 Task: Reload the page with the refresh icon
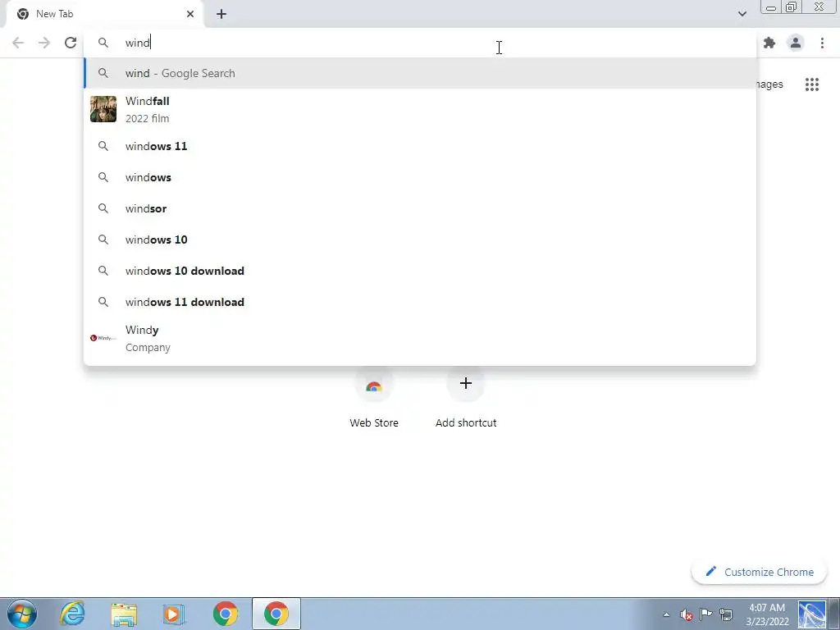click(x=71, y=43)
